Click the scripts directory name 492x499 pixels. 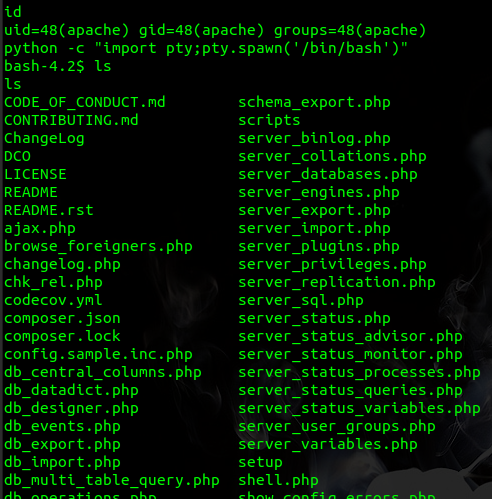[269, 121]
